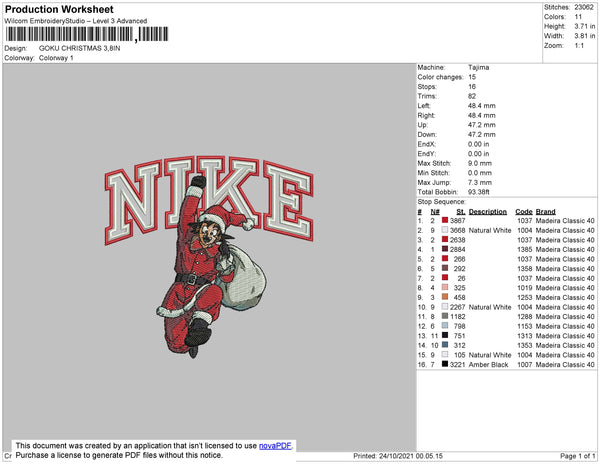The width and height of the screenshot is (600, 464).
Task: Click the novaPDF hyperlink in the notice
Action: (x=277, y=447)
